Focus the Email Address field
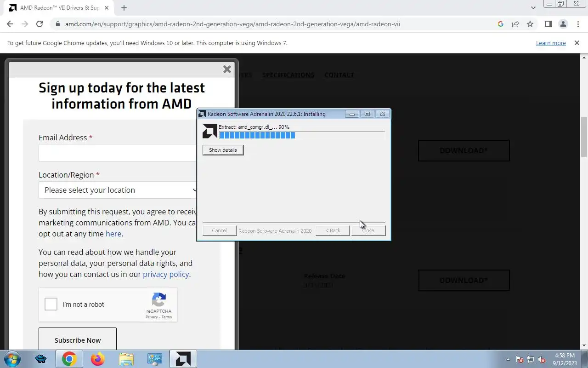 point(118,153)
